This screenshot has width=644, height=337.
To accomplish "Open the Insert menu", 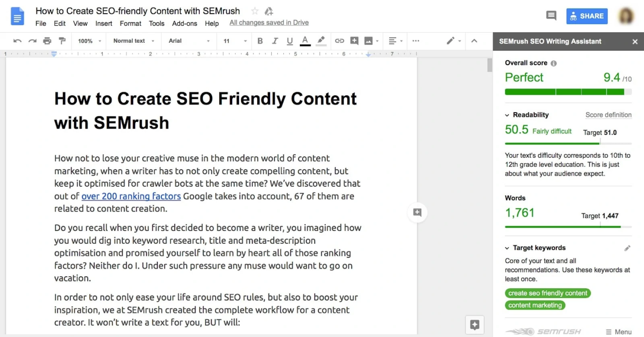I will click(104, 23).
